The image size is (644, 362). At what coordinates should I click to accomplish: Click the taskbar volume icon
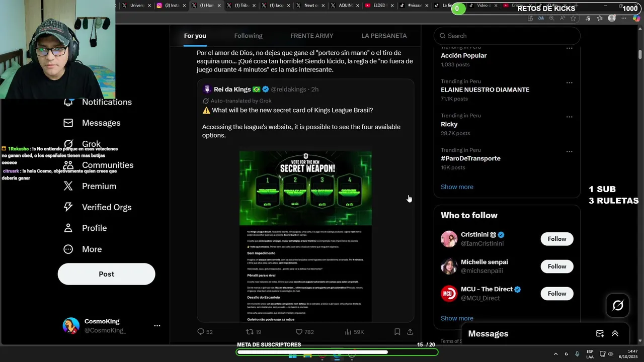(610, 354)
